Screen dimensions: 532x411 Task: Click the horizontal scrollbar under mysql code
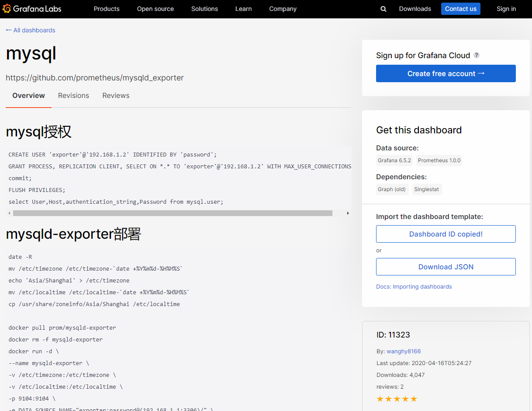click(173, 213)
